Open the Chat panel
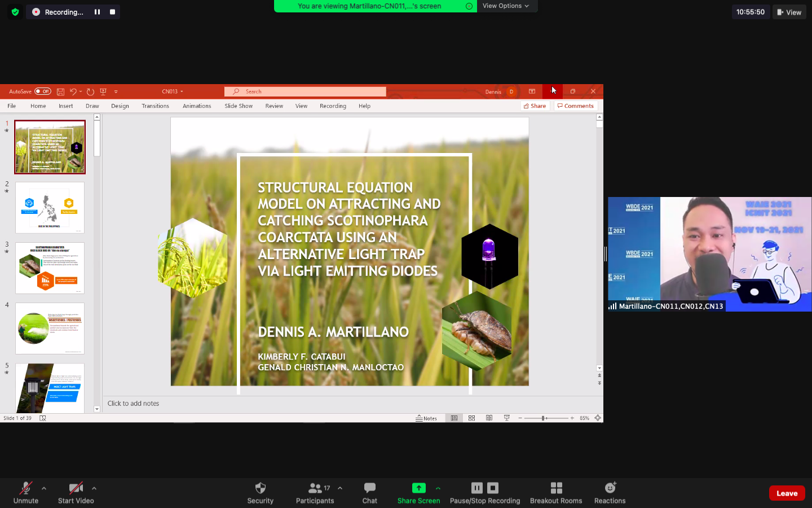Screen dimensions: 812x508 [369, 488]
